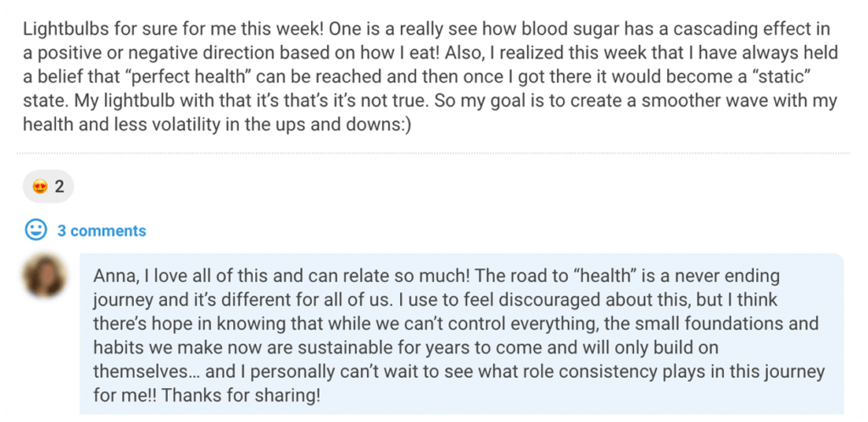Click the "themselves…" word in the comment
This screenshot has width=868, height=422.
[151, 372]
